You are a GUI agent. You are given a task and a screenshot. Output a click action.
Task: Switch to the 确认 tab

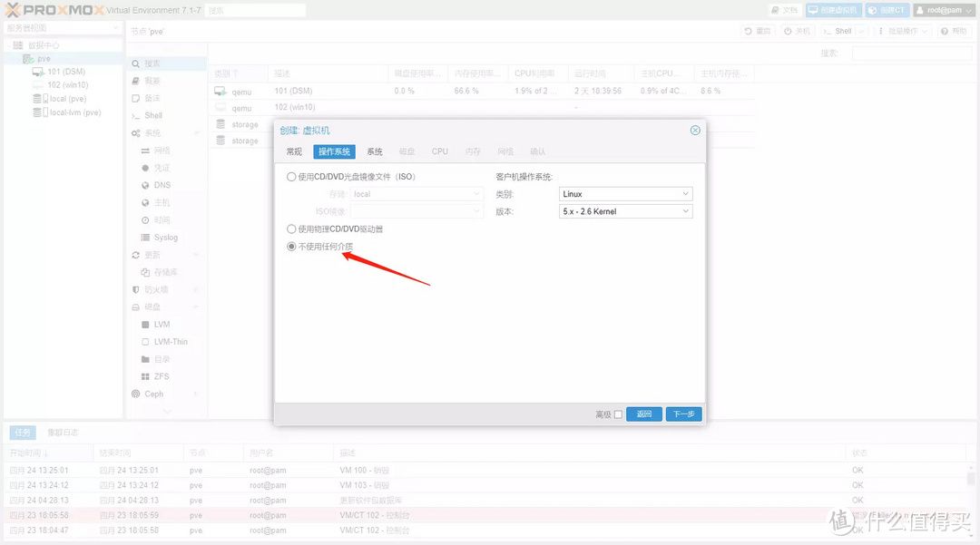pyautogui.click(x=537, y=151)
